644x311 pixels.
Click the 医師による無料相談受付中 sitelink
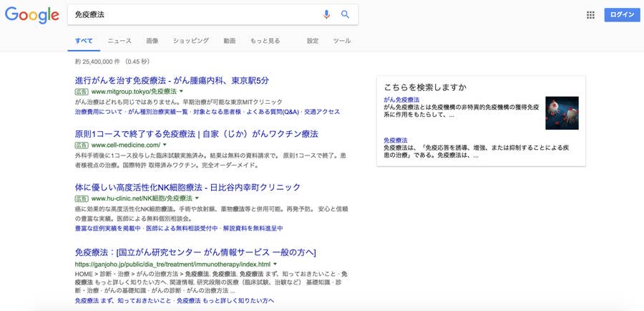click(x=182, y=228)
